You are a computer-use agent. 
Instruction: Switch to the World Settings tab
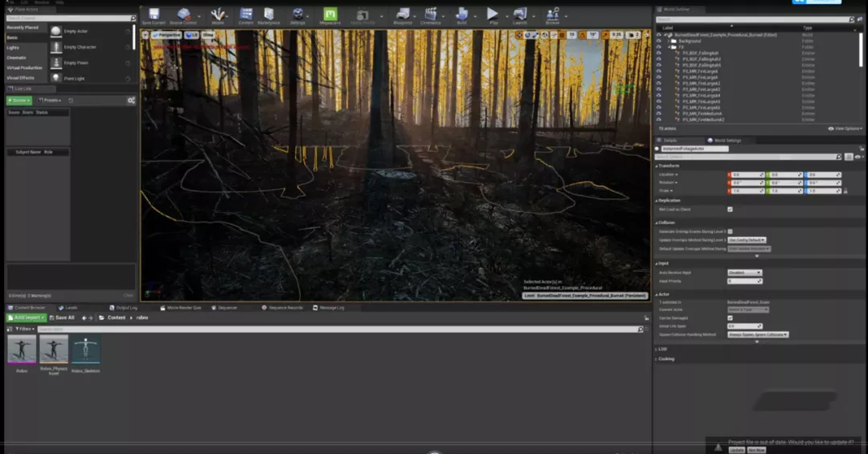click(727, 141)
